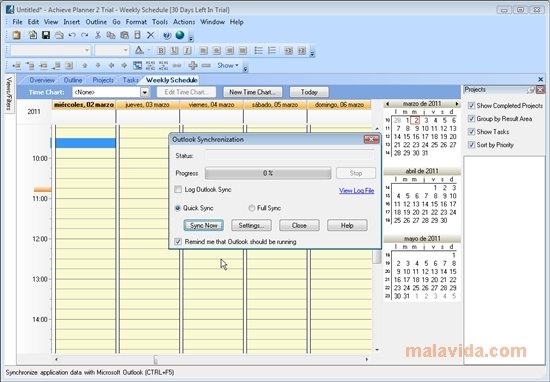550x382 pixels.
Task: Expand the first toolbar's overflow options
Action: coord(191,37)
